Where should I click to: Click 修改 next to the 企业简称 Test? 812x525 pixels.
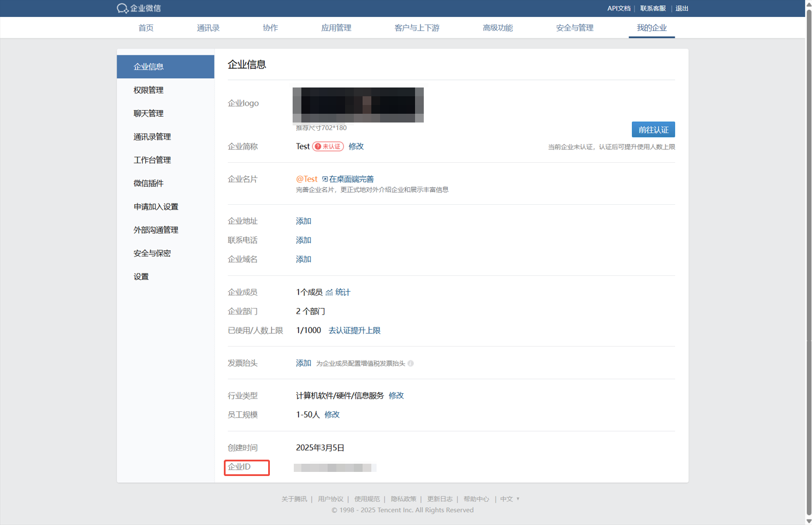[356, 146]
